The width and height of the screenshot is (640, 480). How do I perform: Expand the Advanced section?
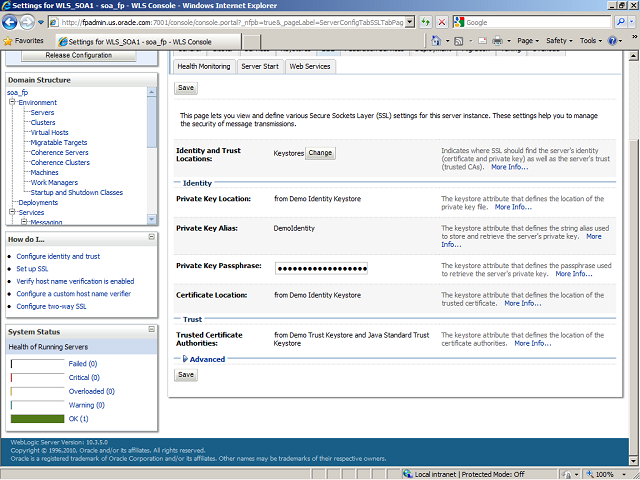click(x=185, y=359)
